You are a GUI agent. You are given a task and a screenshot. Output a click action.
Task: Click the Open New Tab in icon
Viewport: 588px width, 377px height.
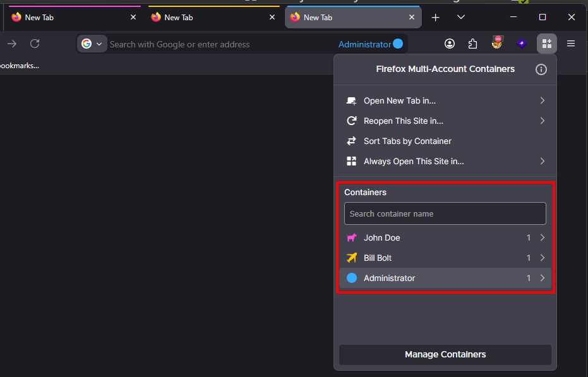point(351,100)
